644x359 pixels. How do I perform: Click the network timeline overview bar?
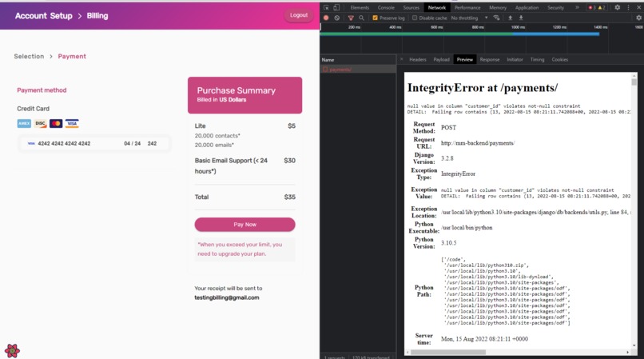(x=460, y=34)
